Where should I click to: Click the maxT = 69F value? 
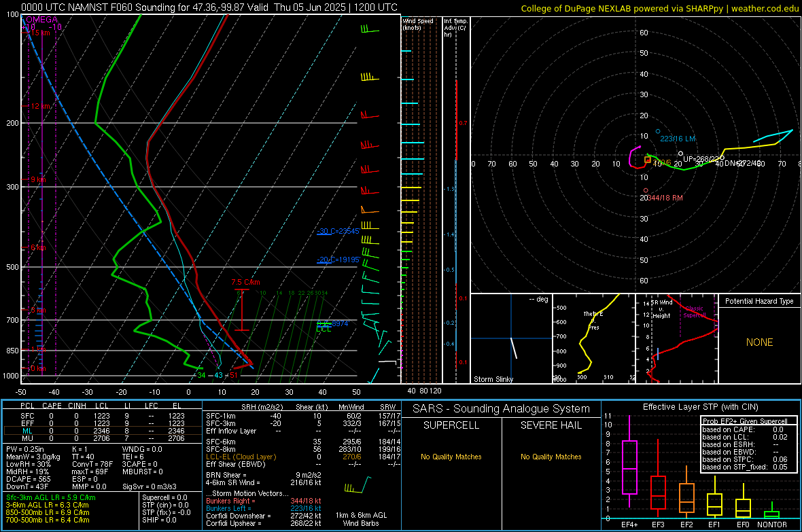[x=90, y=472]
